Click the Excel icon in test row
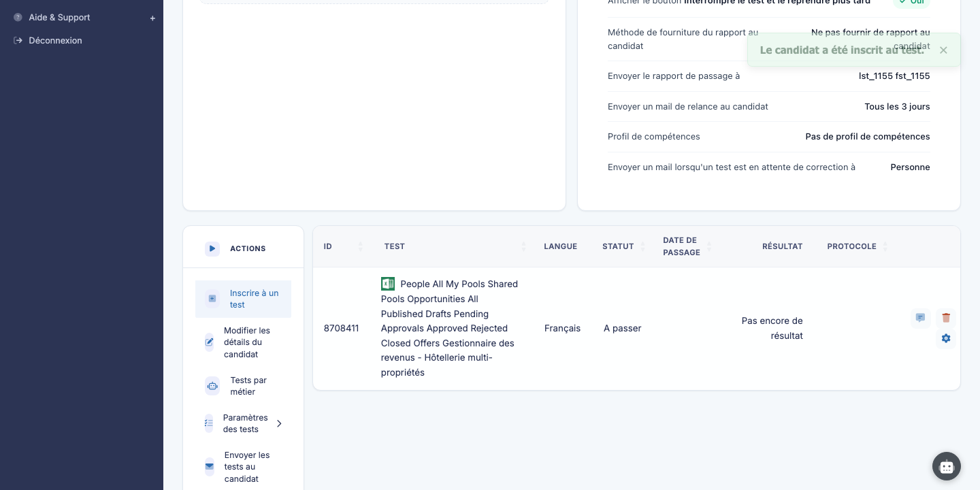Viewport: 980px width, 490px height. pyautogui.click(x=388, y=284)
